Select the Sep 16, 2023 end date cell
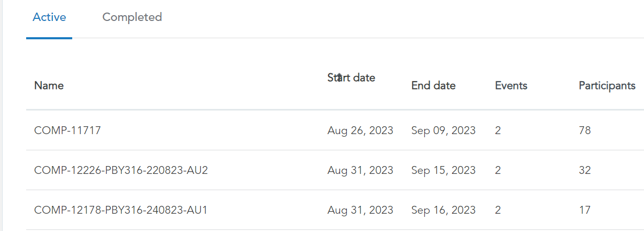 coord(444,210)
